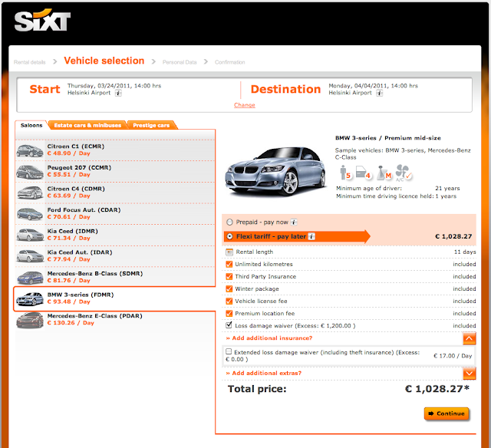This screenshot has width=491, height=448.
Task: Select Citroen C4 (CDMR) text
Action: (x=76, y=189)
